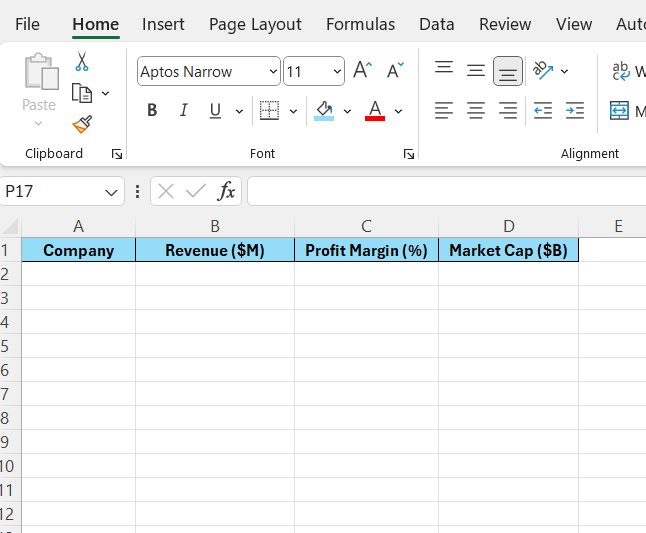Cancel formula entry with the X icon
646x533 pixels.
point(166,191)
